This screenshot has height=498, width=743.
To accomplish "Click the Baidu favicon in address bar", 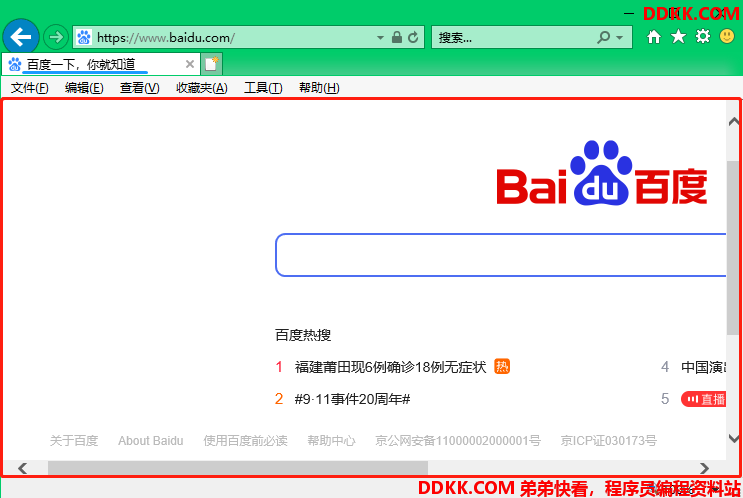I will 84,37.
